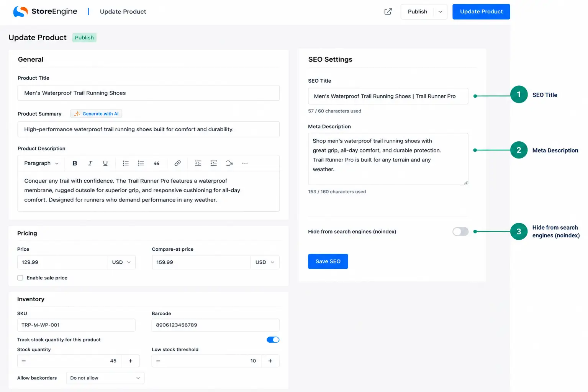Click the Meta Description text area

[388, 159]
